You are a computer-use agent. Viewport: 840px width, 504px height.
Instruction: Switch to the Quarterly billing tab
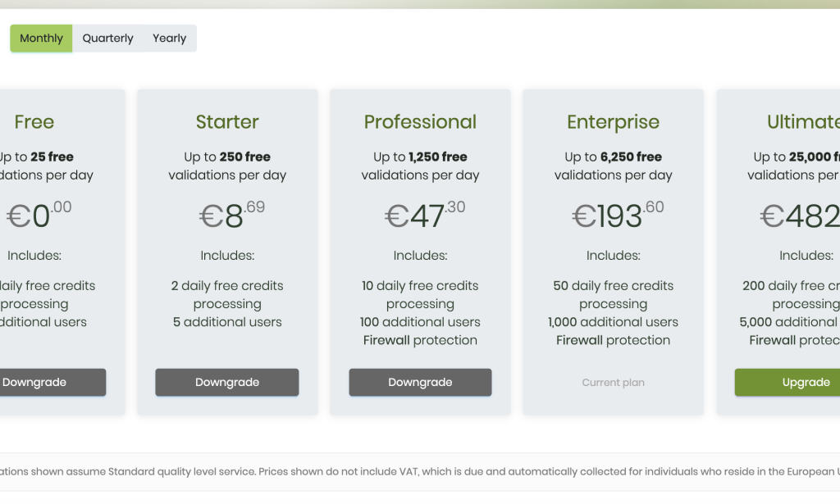(x=107, y=38)
